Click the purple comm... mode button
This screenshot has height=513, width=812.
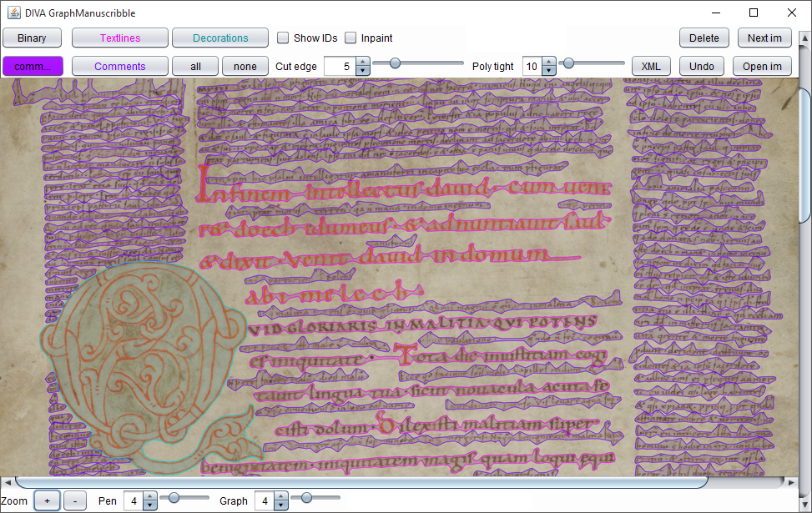click(x=33, y=66)
